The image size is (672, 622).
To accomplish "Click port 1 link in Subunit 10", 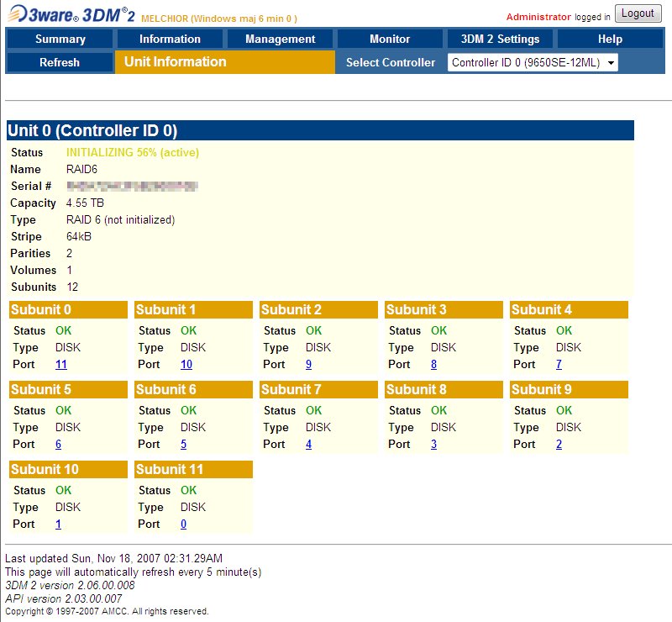I will tap(59, 524).
